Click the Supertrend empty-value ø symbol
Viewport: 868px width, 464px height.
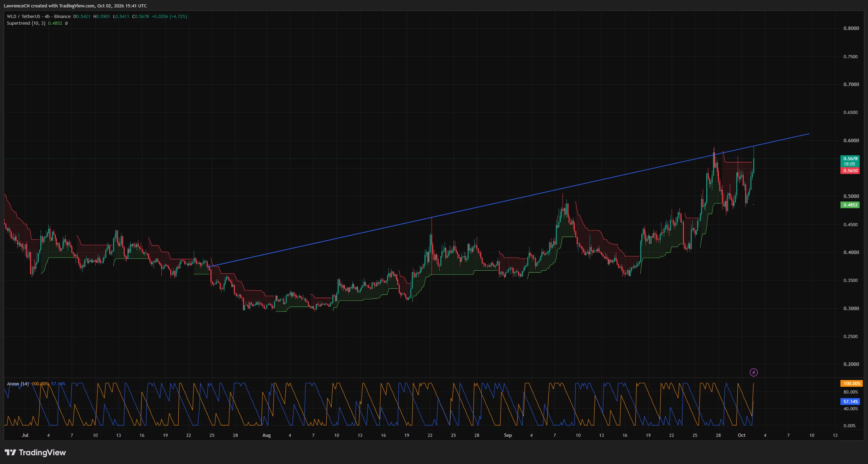66,23
